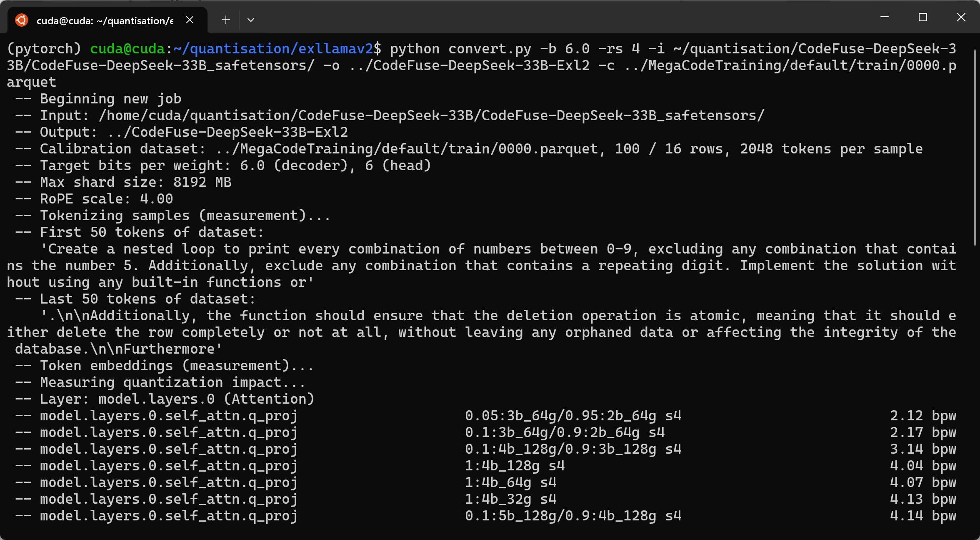Screen dimensions: 980x540
Task: Close the terminal window
Action: tap(961, 17)
